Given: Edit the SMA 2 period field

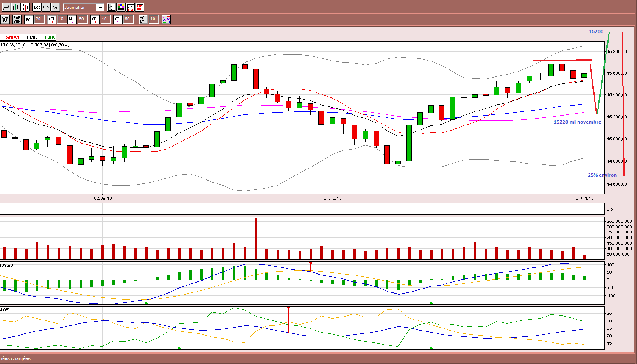Looking at the screenshot, I should tap(128, 19).
